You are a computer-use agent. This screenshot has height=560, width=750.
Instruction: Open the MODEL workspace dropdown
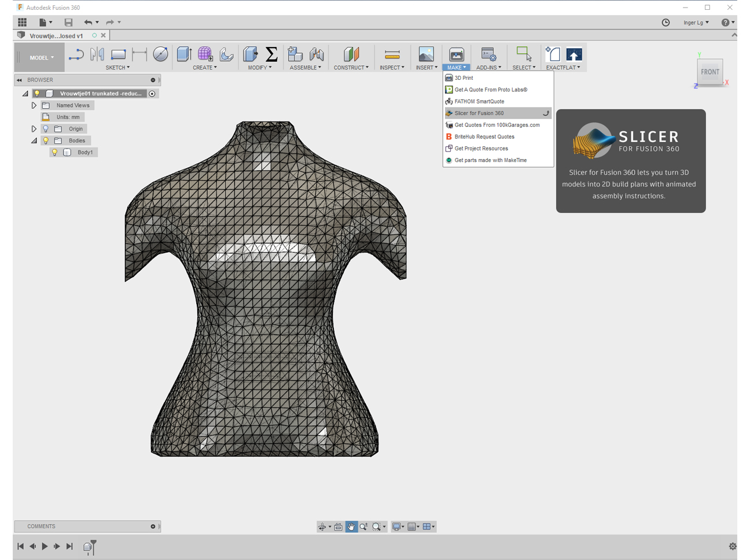pos(40,58)
